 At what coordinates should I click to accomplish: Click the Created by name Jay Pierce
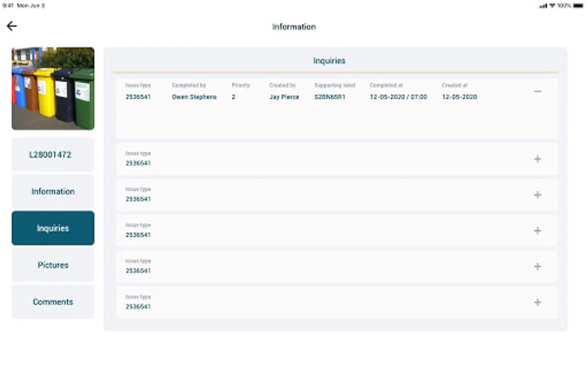click(x=284, y=97)
